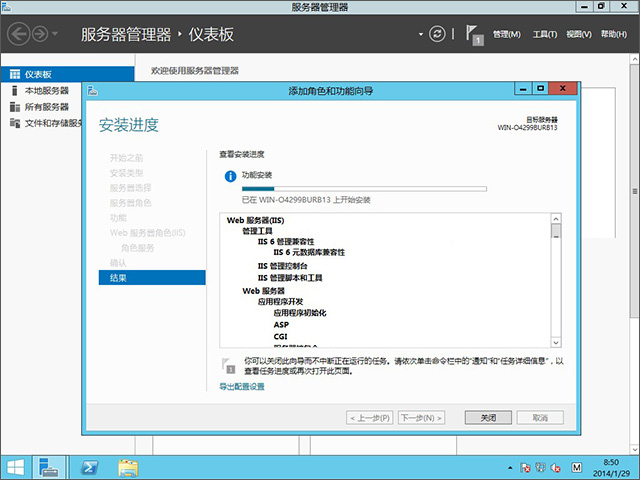640x480 pixels.
Task: Click the 角色服务 step in wizard
Action: pyautogui.click(x=138, y=248)
